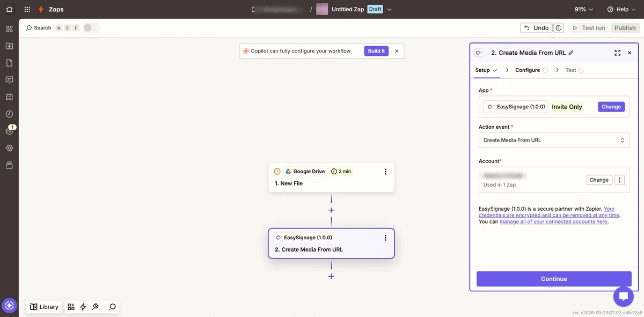Viewport: 644px width, 317px height.
Task: Open the apps grid launcher
Action: (x=27, y=9)
